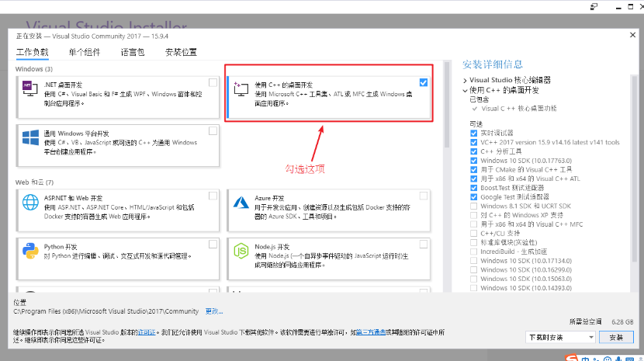Click the 安装 button

point(616,338)
